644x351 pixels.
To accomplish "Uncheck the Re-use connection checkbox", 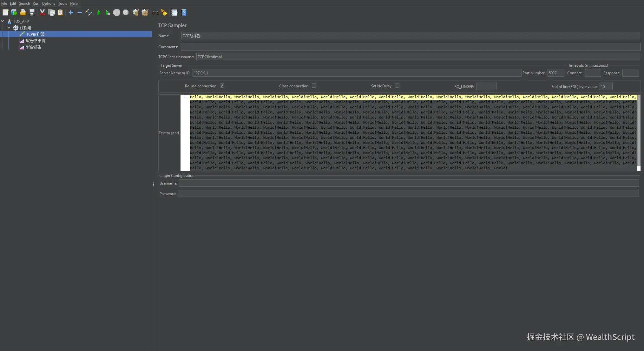I will [222, 86].
